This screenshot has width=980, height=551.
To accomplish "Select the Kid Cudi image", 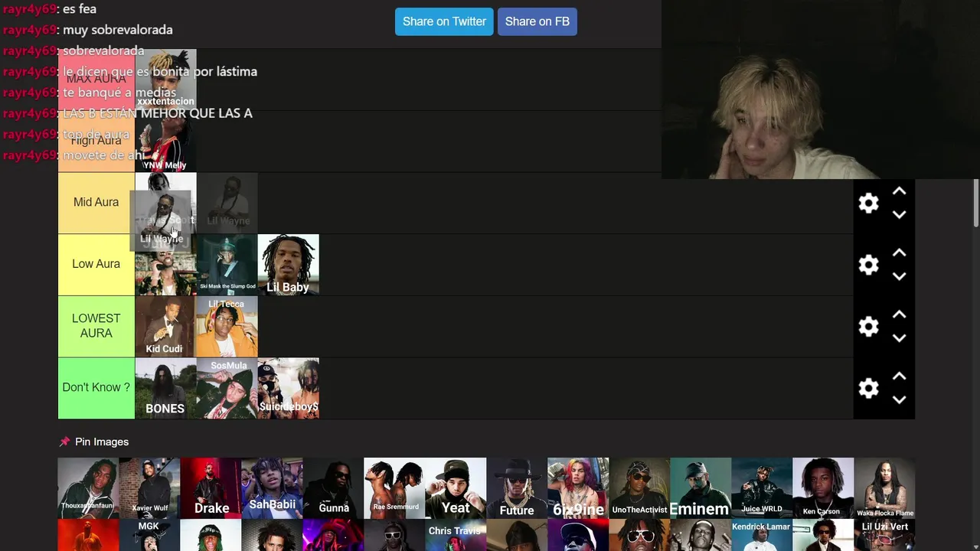I will click(x=165, y=327).
